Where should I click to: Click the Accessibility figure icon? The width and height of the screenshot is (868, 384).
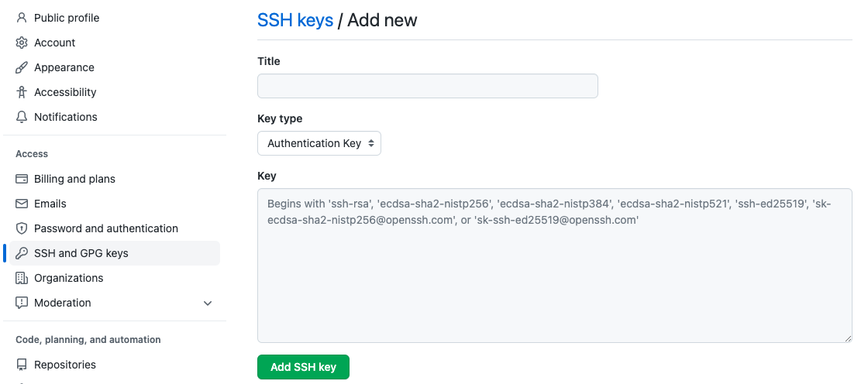click(22, 92)
